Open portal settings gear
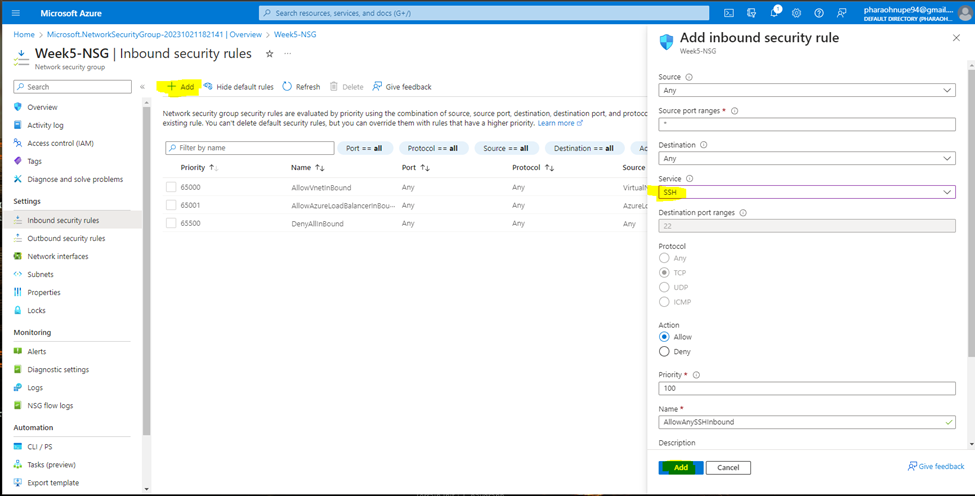Screen dimensions: 975x496 click(x=797, y=12)
